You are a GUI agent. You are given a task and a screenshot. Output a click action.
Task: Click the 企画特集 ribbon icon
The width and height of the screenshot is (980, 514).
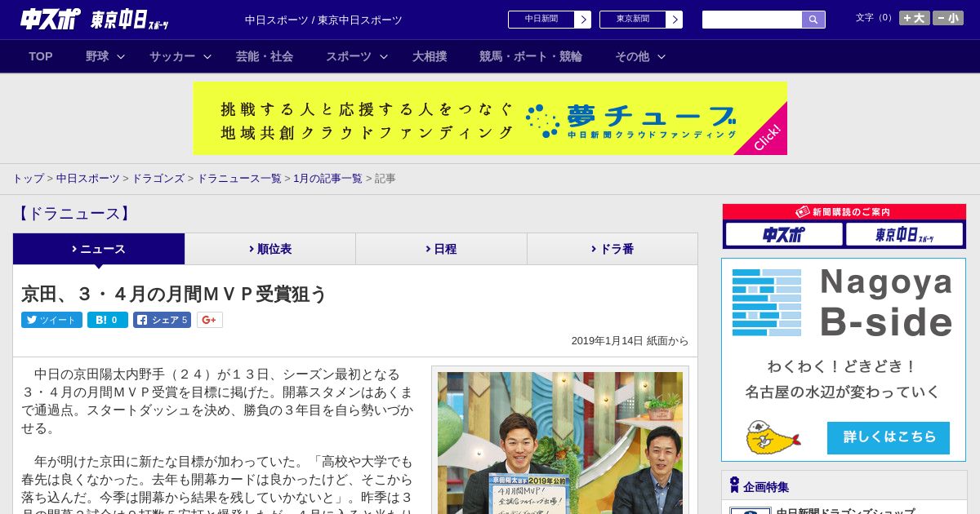pyautogui.click(x=734, y=485)
